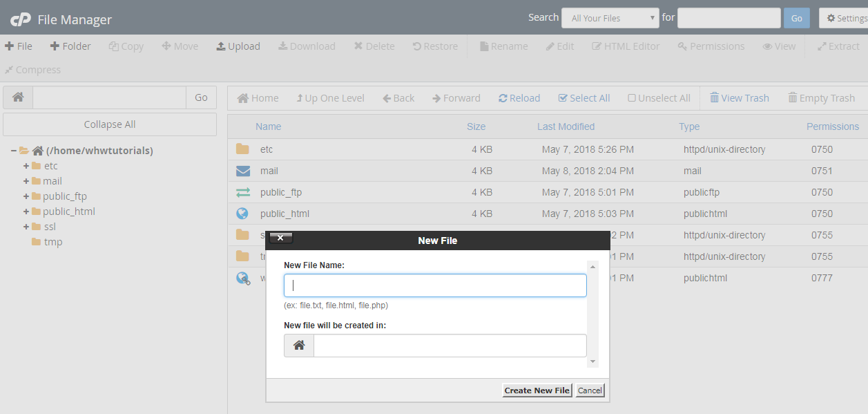Open View Trash

(739, 97)
